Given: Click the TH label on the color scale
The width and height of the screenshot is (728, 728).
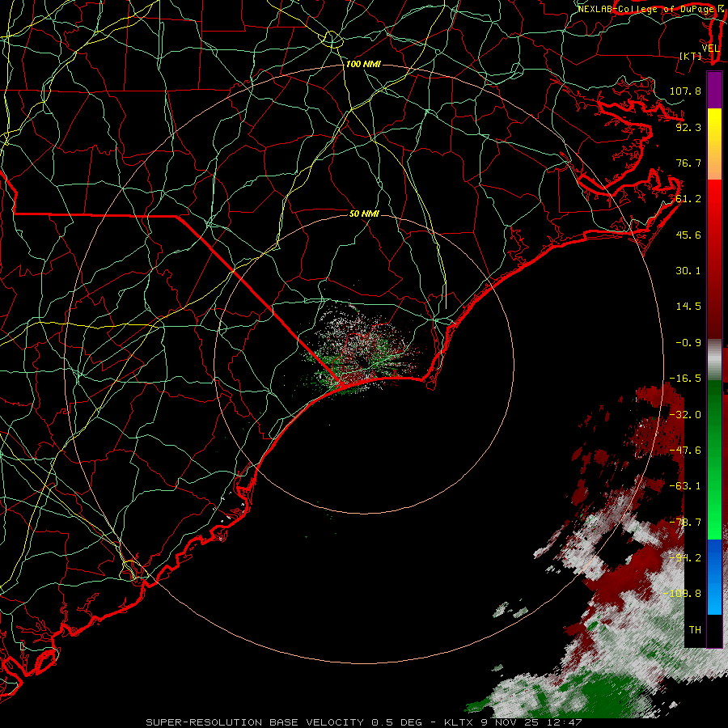Looking at the screenshot, I should click(695, 630).
